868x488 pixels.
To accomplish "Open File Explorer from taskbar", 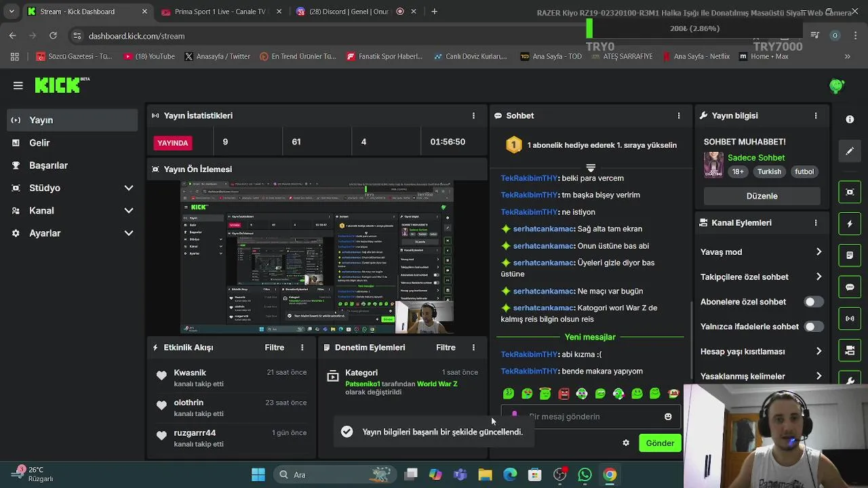I will pyautogui.click(x=485, y=474).
